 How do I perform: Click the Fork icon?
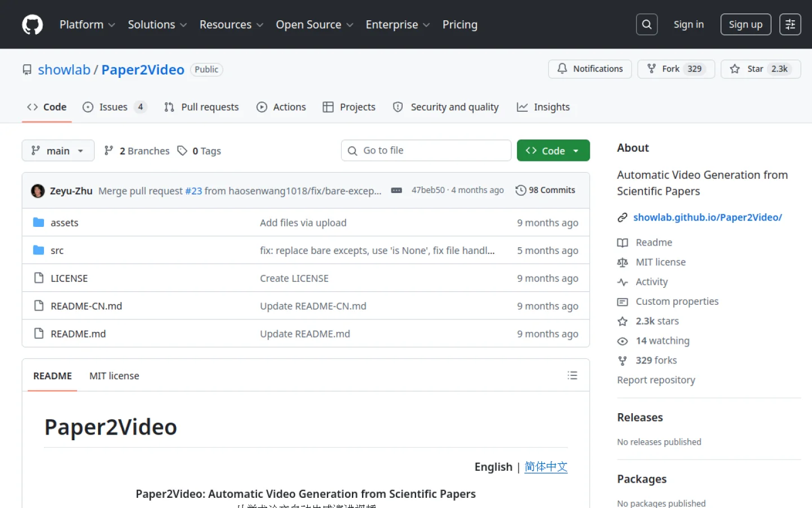(x=651, y=68)
